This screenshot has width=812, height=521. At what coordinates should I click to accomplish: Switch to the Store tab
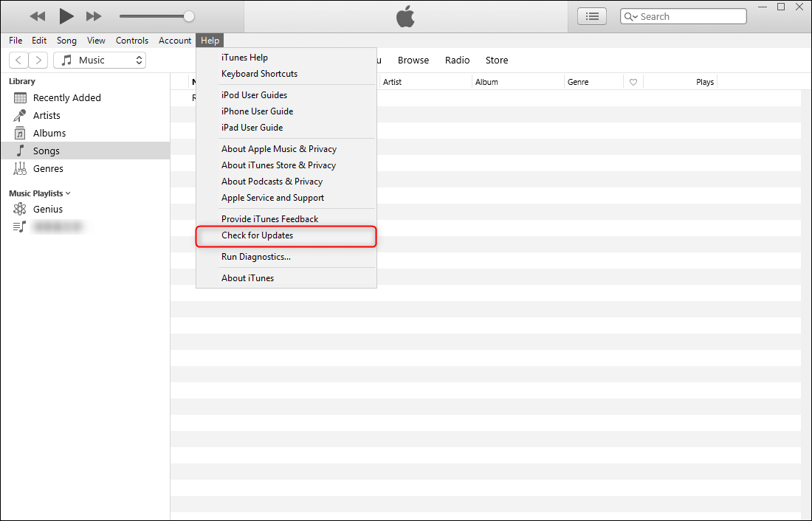coord(497,60)
